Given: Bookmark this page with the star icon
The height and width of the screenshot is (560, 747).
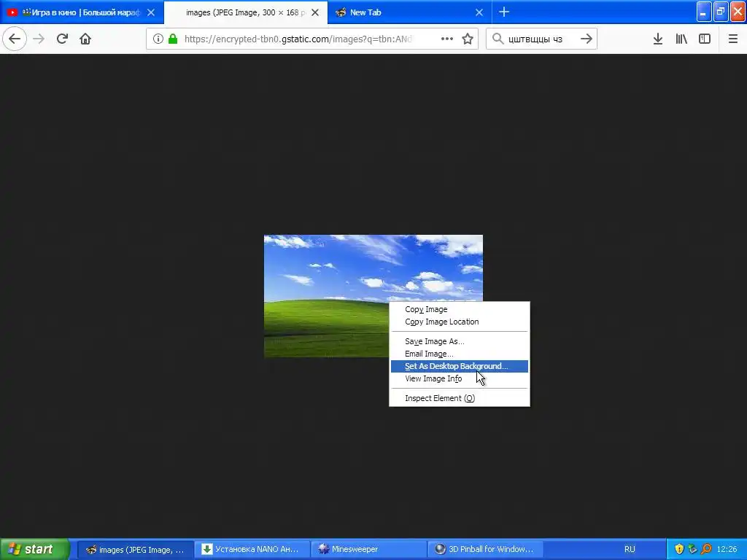Looking at the screenshot, I should [x=468, y=39].
